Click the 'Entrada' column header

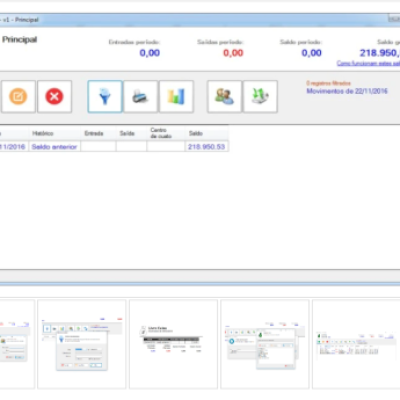(98, 133)
